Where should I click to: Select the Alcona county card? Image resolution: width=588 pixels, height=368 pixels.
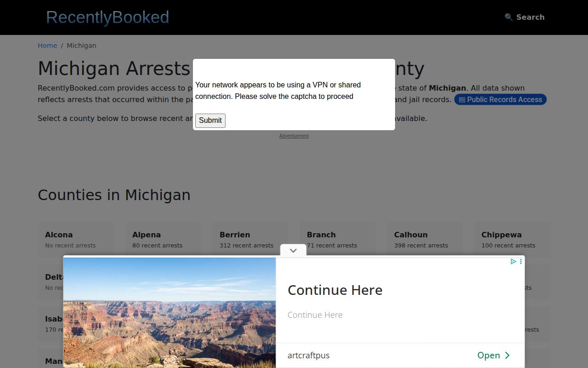pyautogui.click(x=76, y=239)
